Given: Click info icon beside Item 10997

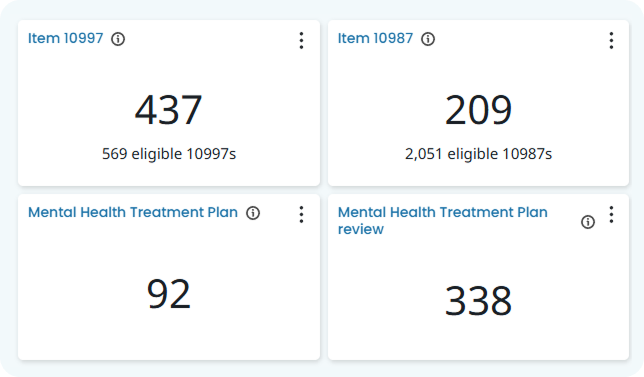Looking at the screenshot, I should (118, 39).
